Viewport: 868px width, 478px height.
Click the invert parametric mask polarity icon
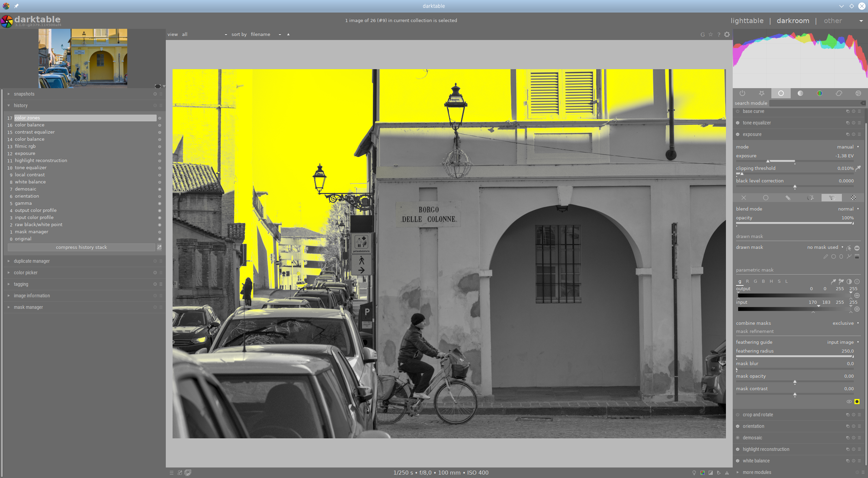[x=849, y=281]
